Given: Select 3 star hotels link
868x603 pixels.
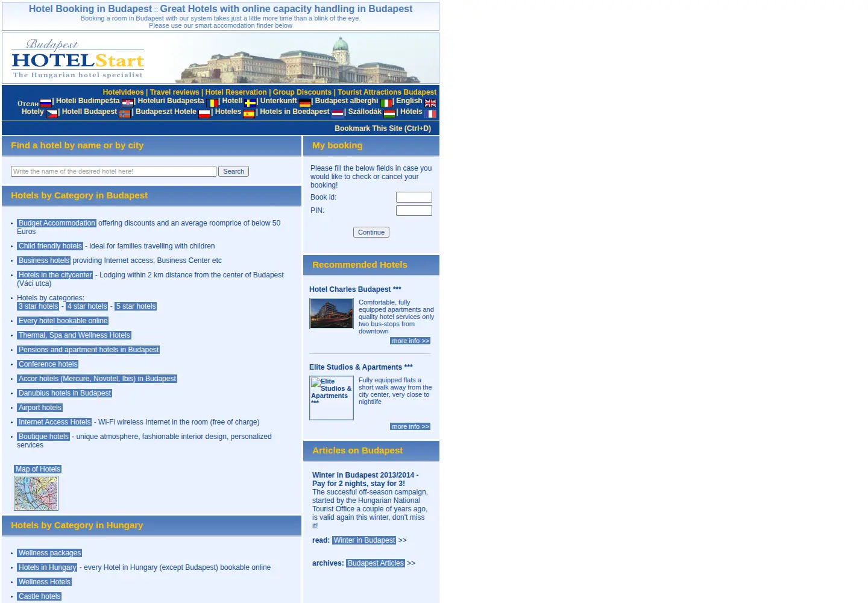Looking at the screenshot, I should coord(39,306).
